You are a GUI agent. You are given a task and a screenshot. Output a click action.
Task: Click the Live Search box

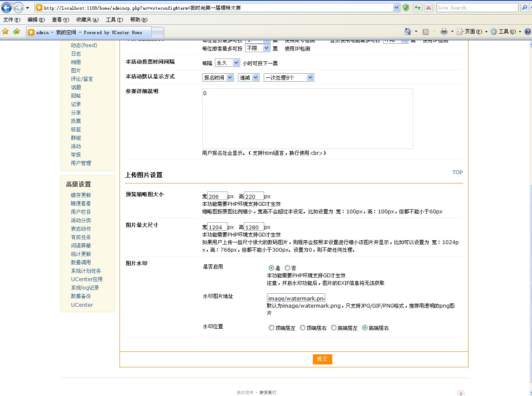477,8
